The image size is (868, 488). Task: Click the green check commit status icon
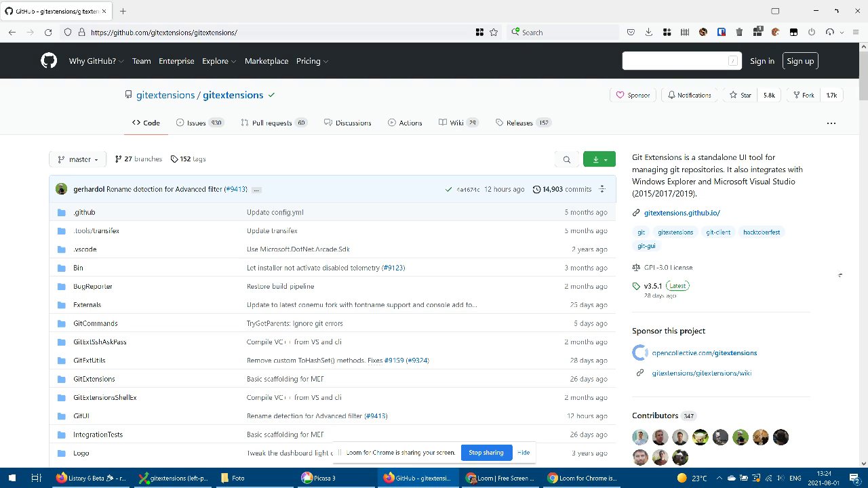tap(448, 189)
